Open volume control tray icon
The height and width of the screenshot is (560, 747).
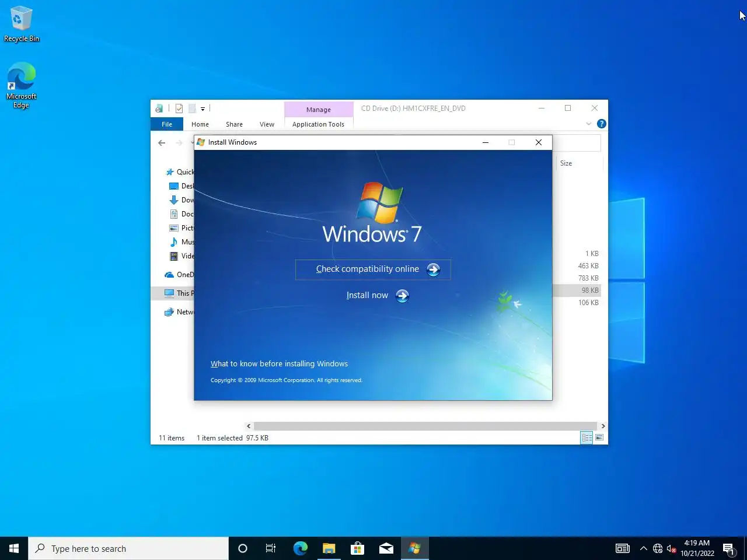[x=671, y=548]
